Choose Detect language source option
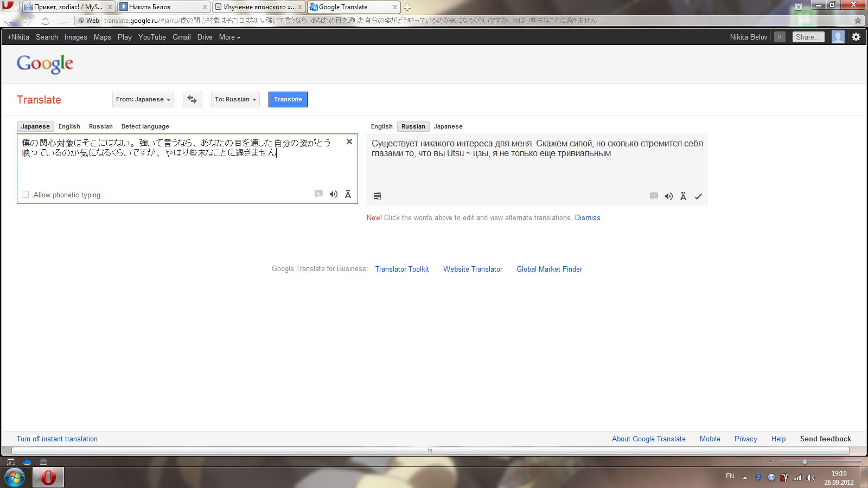Screen dimensions: 868x488 (x=145, y=126)
